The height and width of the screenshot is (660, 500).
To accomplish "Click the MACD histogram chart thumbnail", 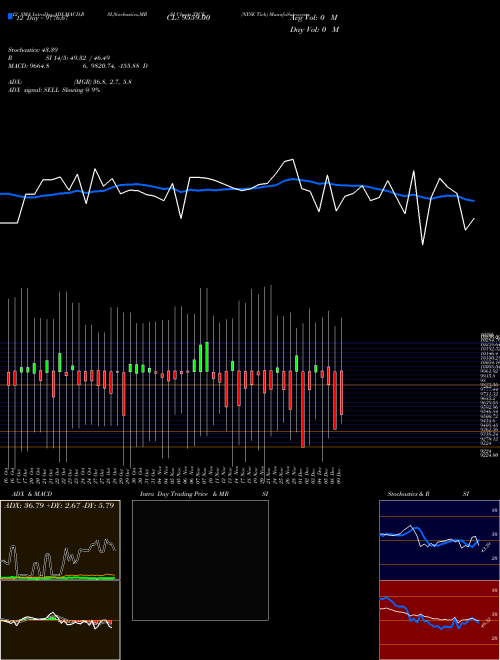I will point(60,620).
